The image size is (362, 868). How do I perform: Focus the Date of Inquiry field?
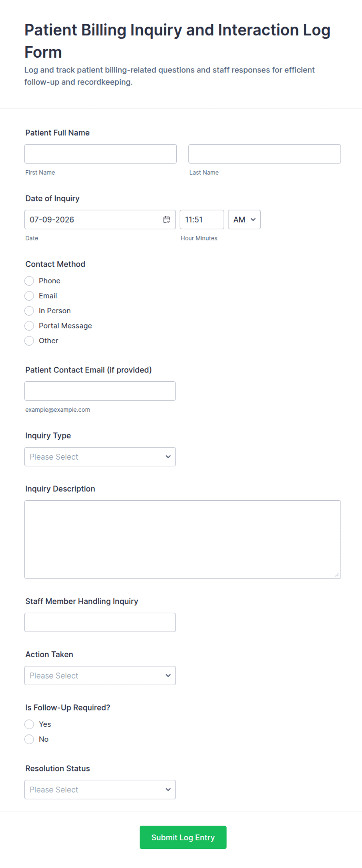(x=100, y=220)
